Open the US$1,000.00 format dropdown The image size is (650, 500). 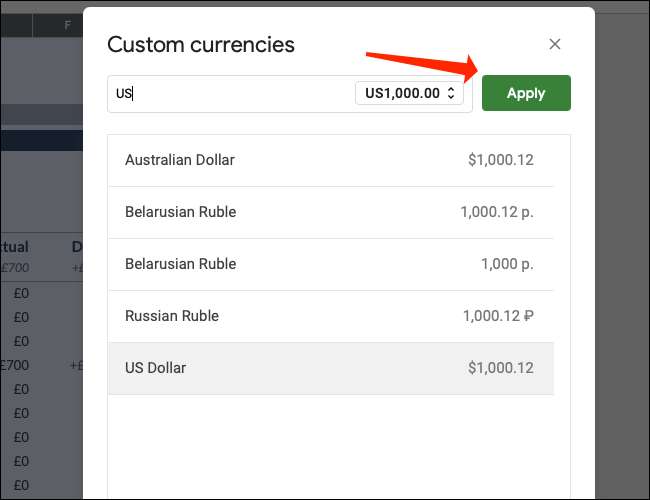tap(411, 94)
